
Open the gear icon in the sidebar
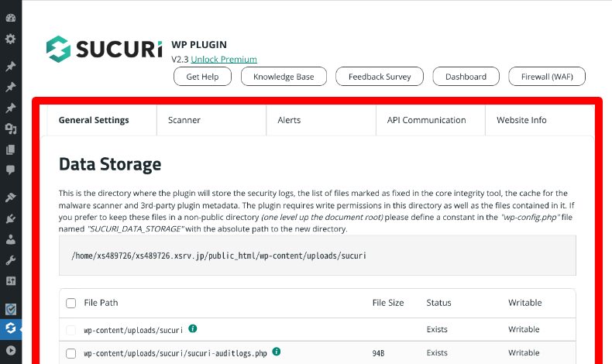(x=11, y=39)
